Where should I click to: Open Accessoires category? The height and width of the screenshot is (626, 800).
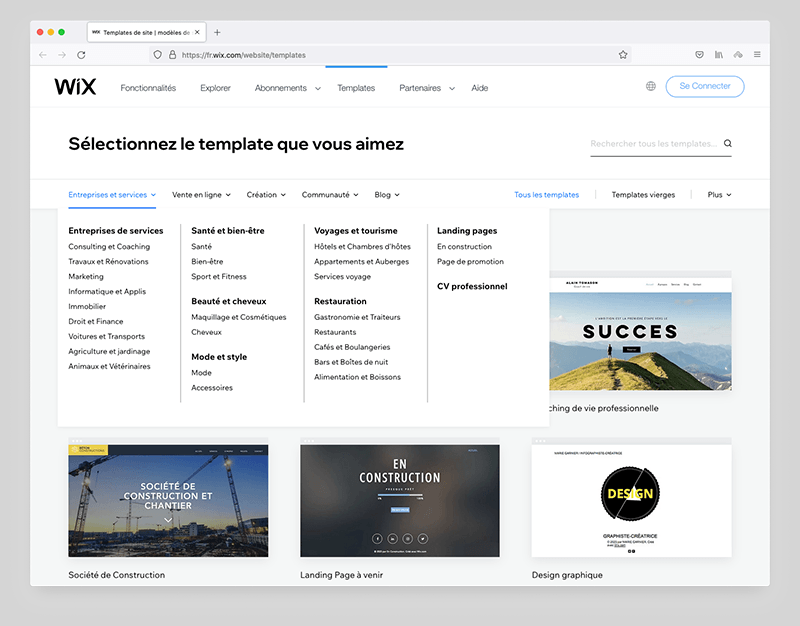[212, 388]
